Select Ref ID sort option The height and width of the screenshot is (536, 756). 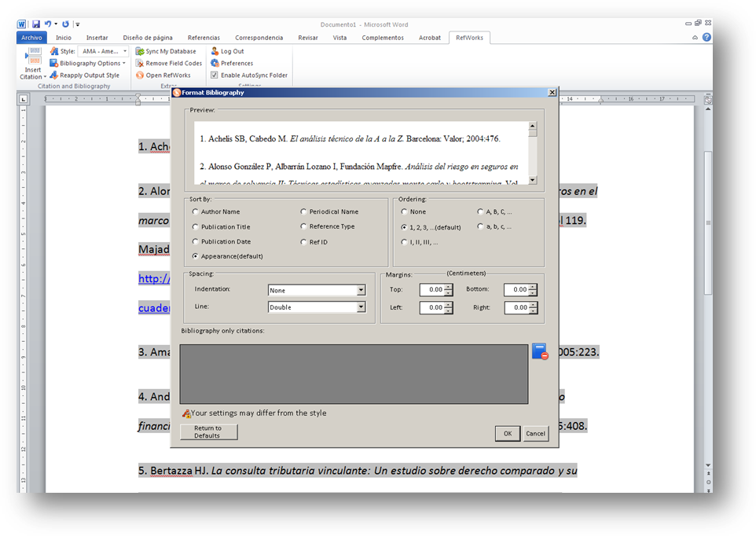click(x=303, y=242)
